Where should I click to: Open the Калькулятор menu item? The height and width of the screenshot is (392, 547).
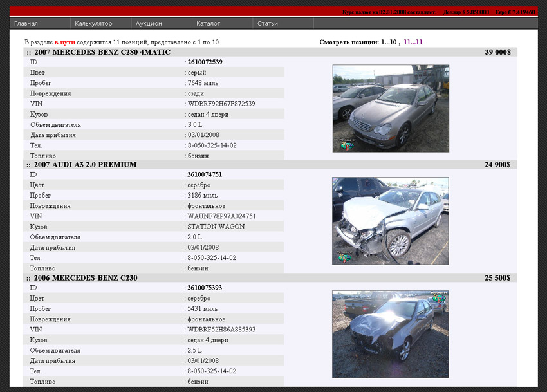[93, 24]
